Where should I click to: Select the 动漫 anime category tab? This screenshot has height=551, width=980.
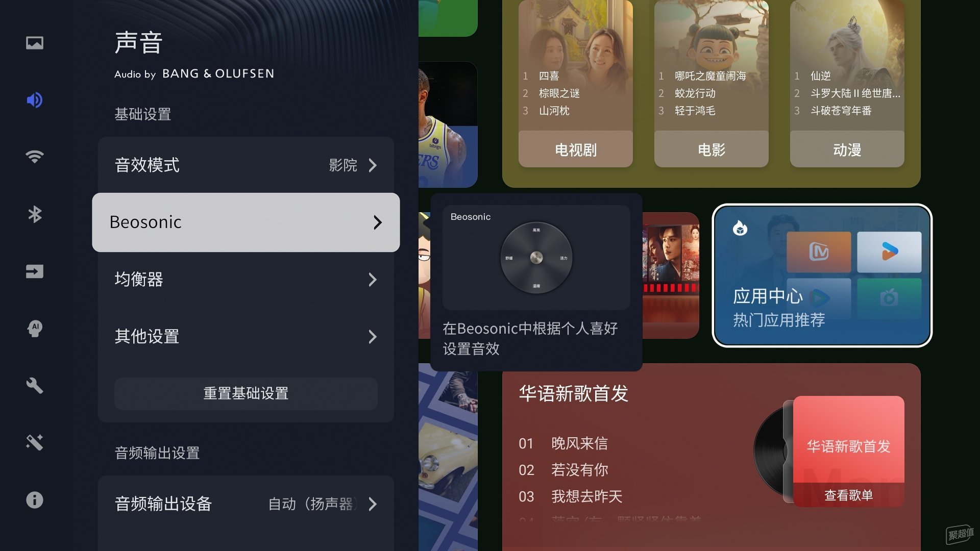[847, 149]
